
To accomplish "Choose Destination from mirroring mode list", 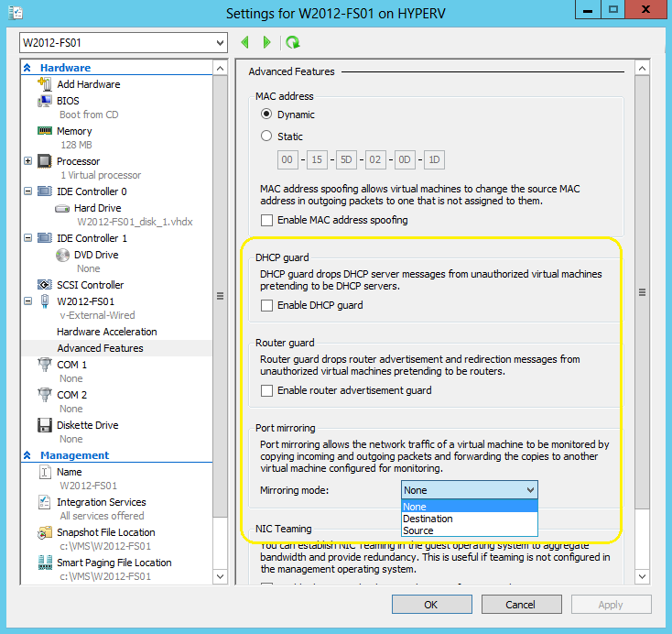I will [428, 519].
